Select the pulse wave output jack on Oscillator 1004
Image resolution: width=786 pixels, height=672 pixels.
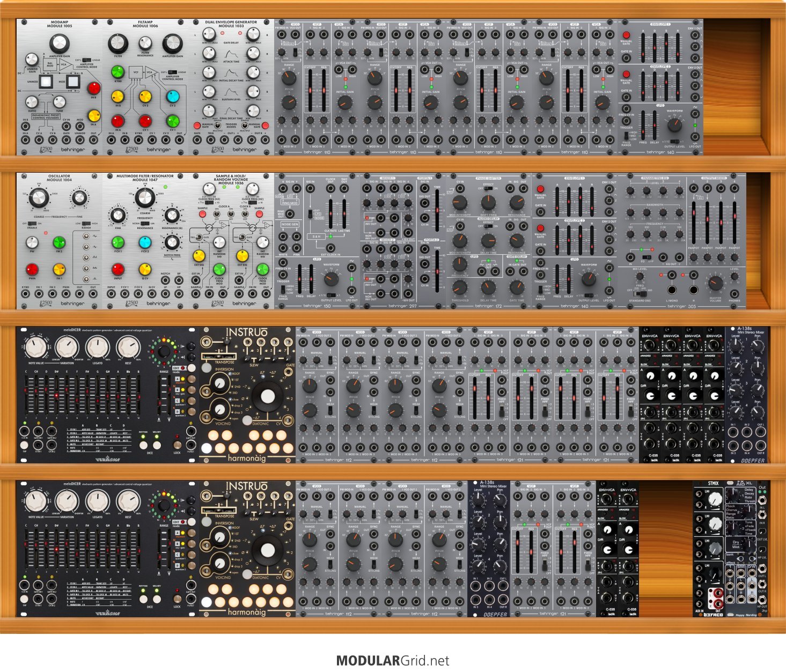point(86,279)
